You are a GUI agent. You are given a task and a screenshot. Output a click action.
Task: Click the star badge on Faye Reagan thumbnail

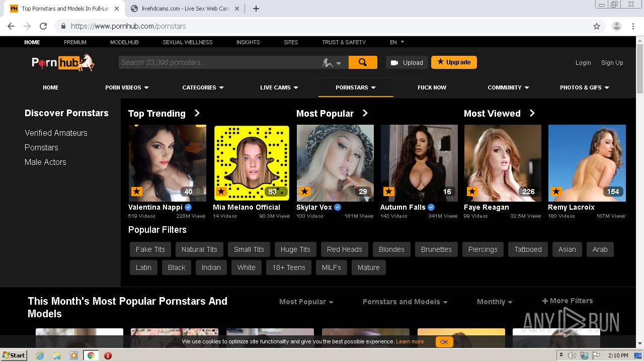472,192
